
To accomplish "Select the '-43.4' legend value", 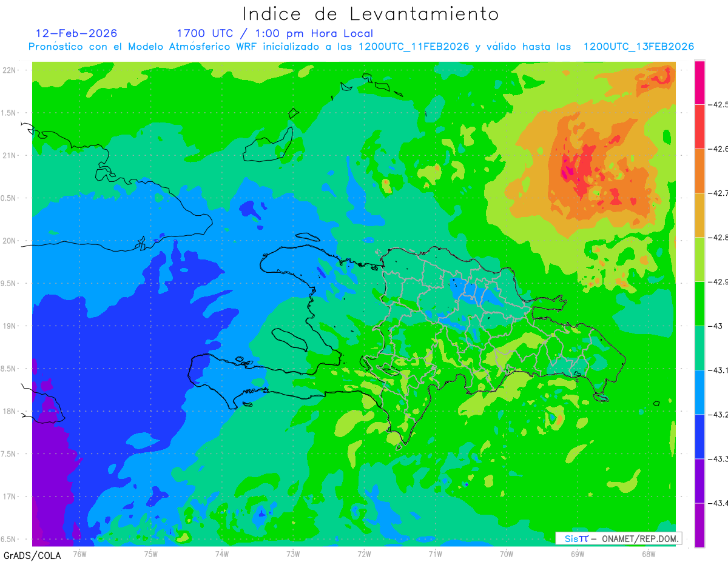I will [718, 503].
